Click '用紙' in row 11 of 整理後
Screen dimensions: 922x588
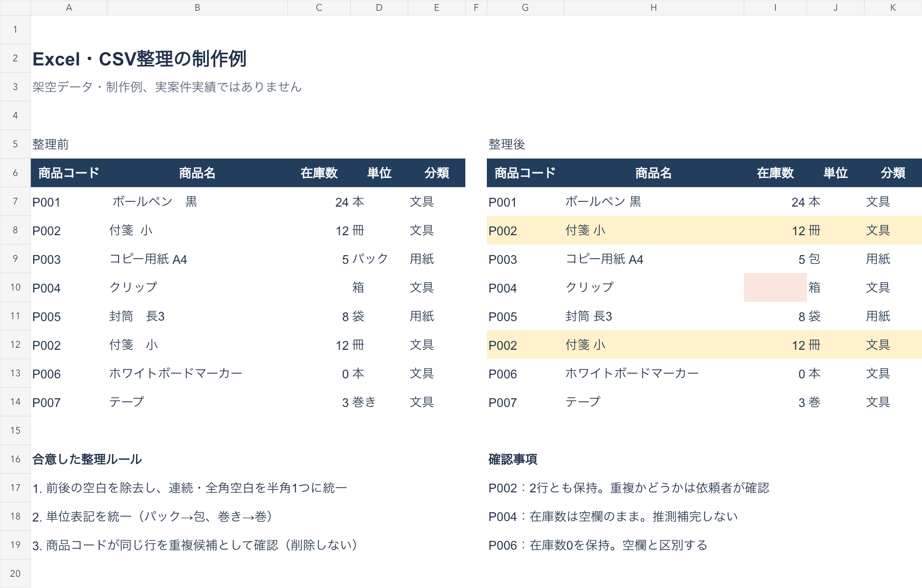[878, 316]
